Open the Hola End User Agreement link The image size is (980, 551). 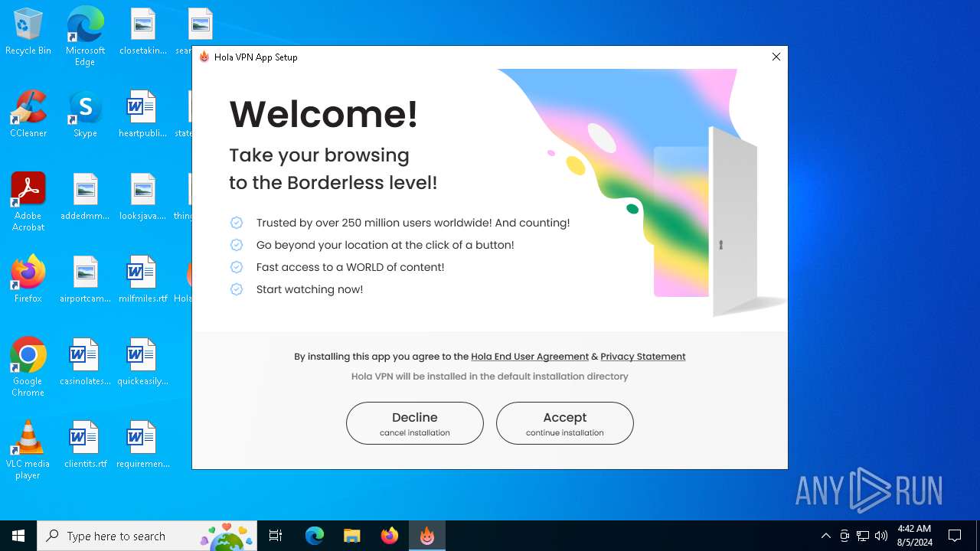(530, 357)
